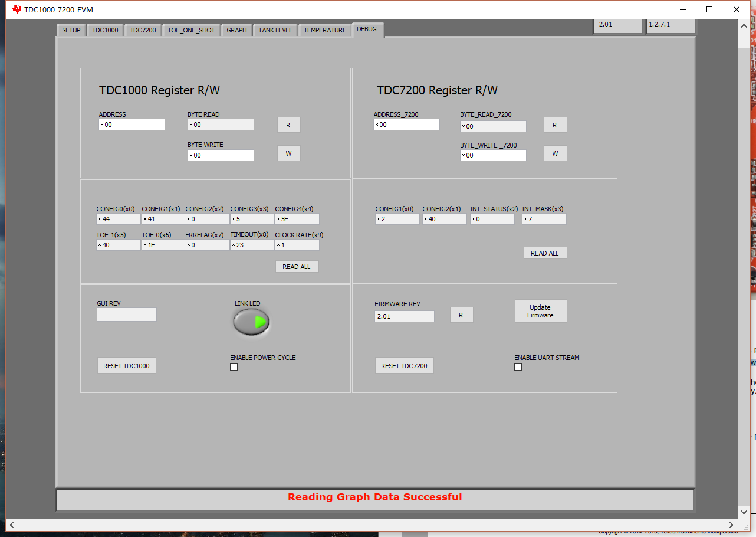The height and width of the screenshot is (537, 756).
Task: Click the 2.01 box beside the 1.2.7.1 box
Action: pyautogui.click(x=618, y=25)
